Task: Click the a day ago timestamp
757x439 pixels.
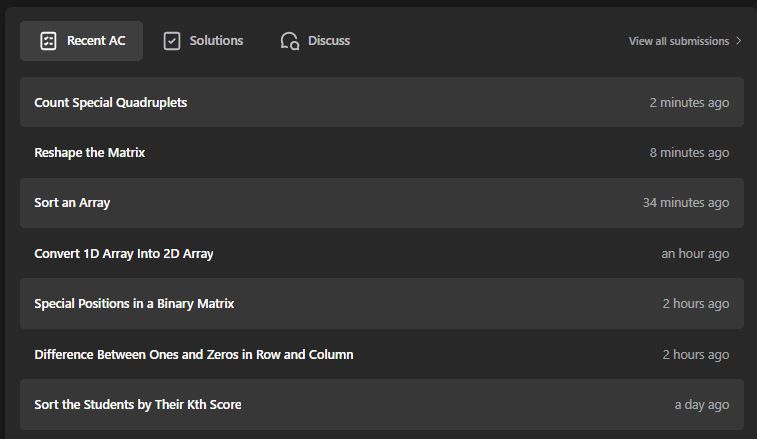Action: (702, 405)
